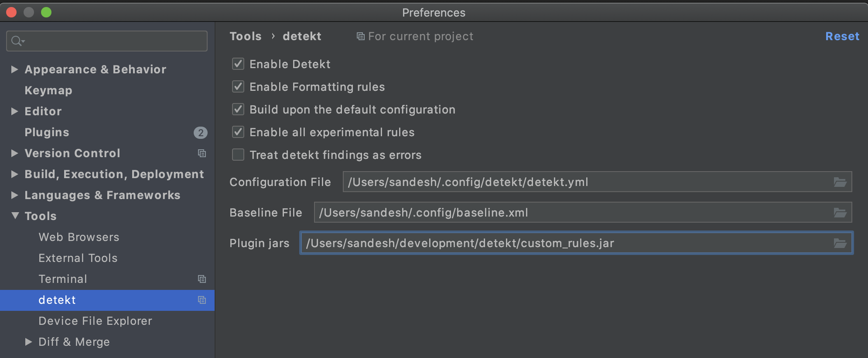This screenshot has height=358, width=868.
Task: Uncheck the Enable Detekt checkbox
Action: tap(238, 64)
